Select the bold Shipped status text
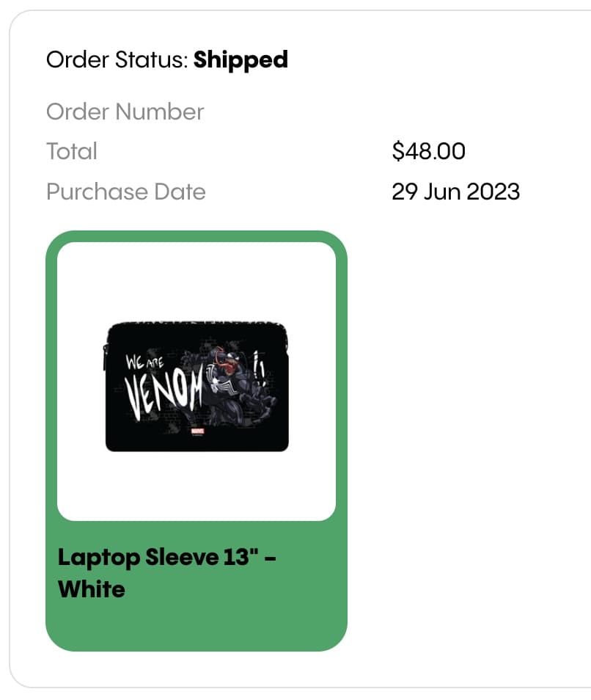The height and width of the screenshot is (700, 591). point(241,60)
